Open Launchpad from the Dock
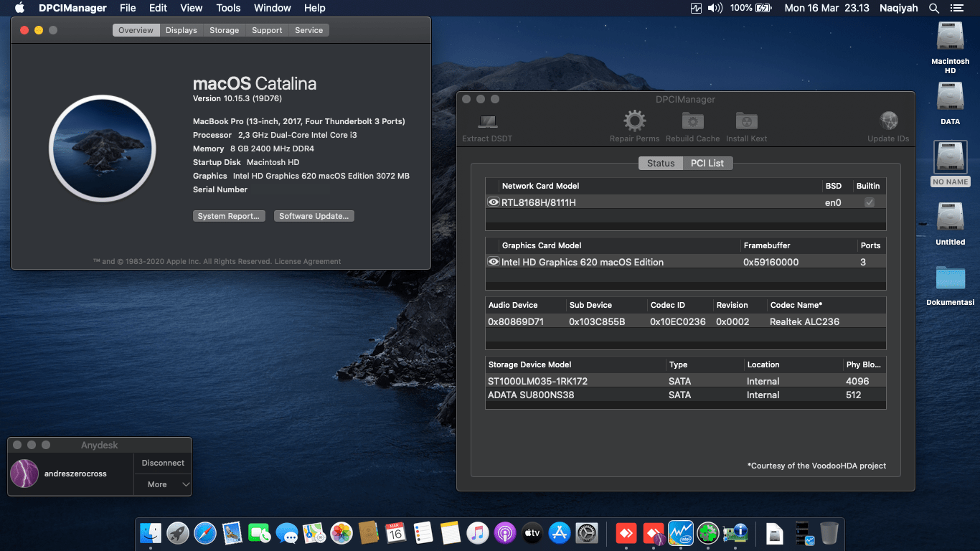The height and width of the screenshot is (551, 980). tap(178, 532)
